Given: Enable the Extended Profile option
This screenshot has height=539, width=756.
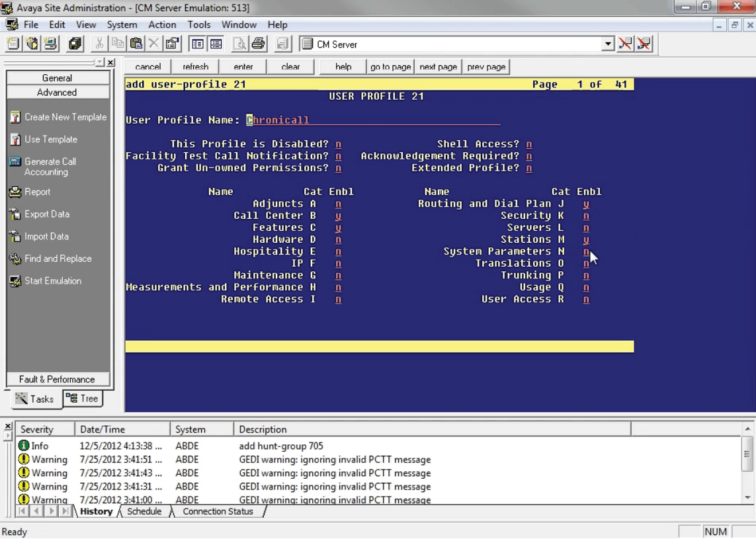Looking at the screenshot, I should click(x=528, y=167).
